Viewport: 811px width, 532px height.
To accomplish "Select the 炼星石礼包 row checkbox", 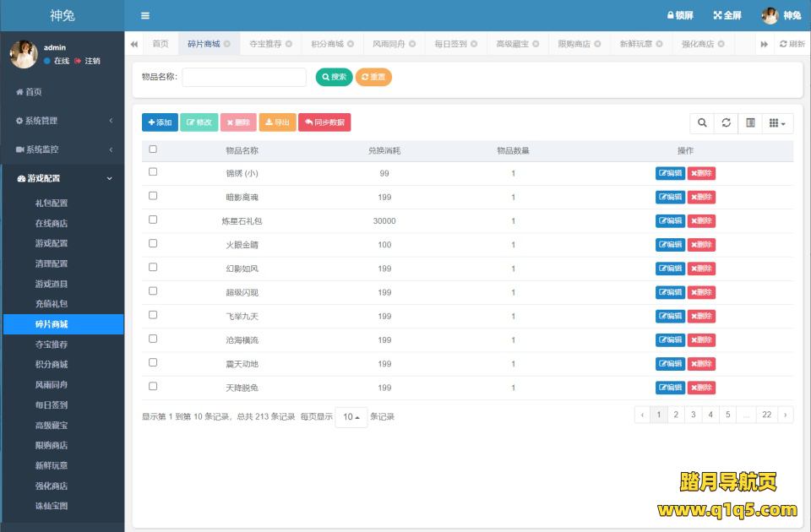I will (153, 220).
